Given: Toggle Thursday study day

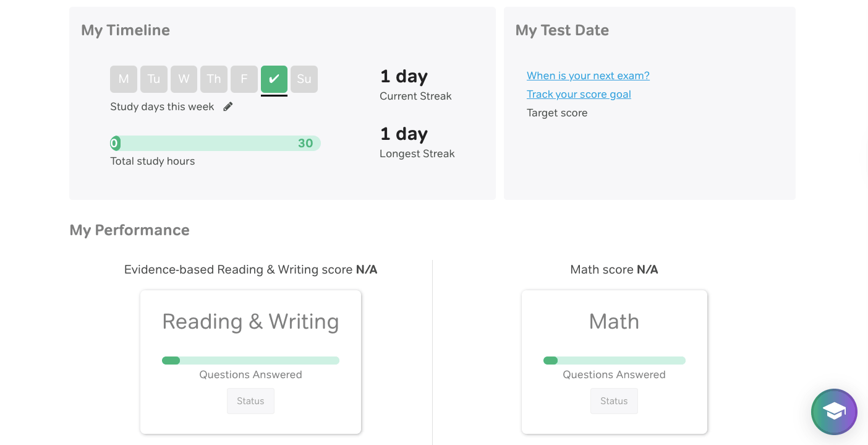Looking at the screenshot, I should pos(214,79).
